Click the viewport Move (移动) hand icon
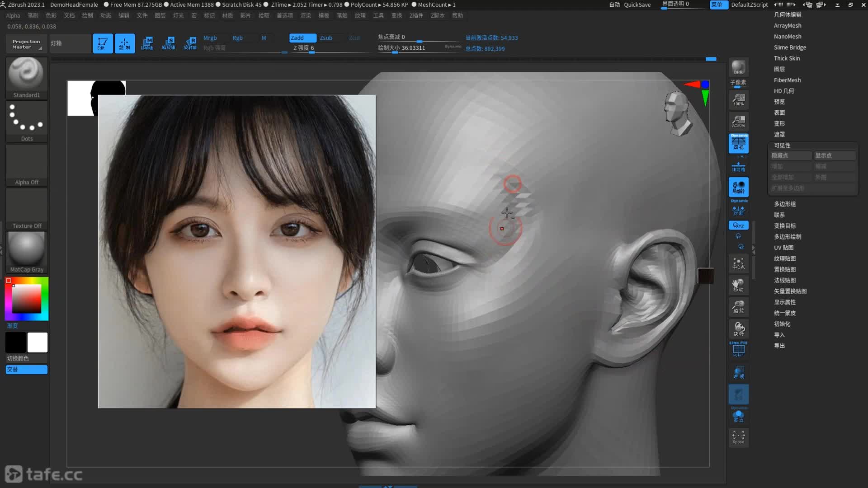 click(x=738, y=285)
